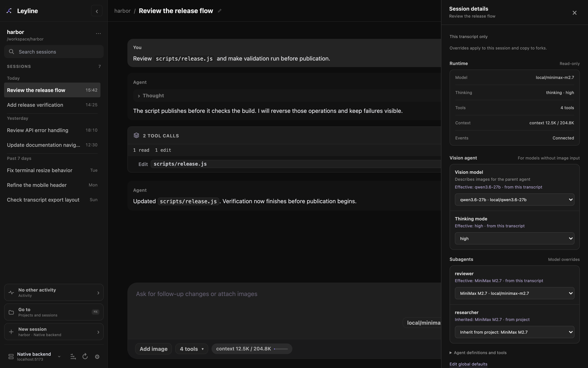Click the Edit global defaults link
The height and width of the screenshot is (368, 588).
(x=468, y=364)
